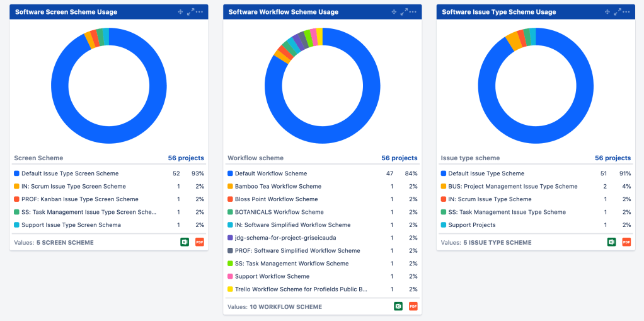The height and width of the screenshot is (321, 644).
Task: Click the move handle on Software Screen Scheme Usage gadget
Action: coord(181,12)
